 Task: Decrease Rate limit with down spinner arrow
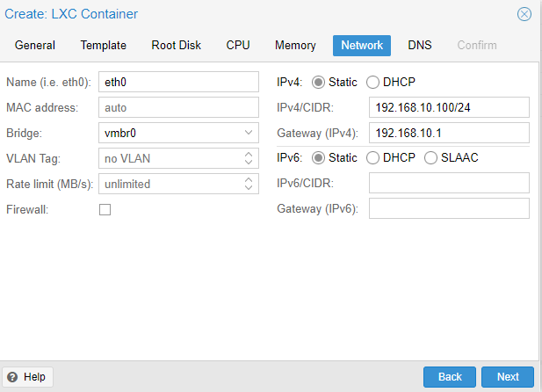pyautogui.click(x=249, y=187)
